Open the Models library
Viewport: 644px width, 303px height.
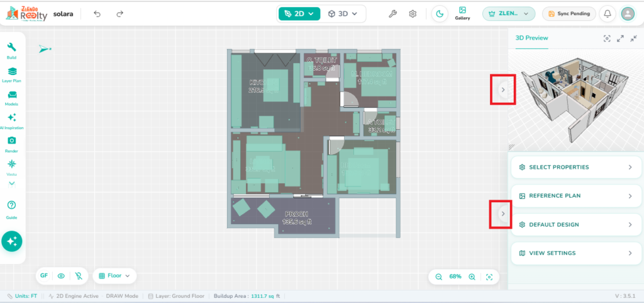[x=11, y=98]
